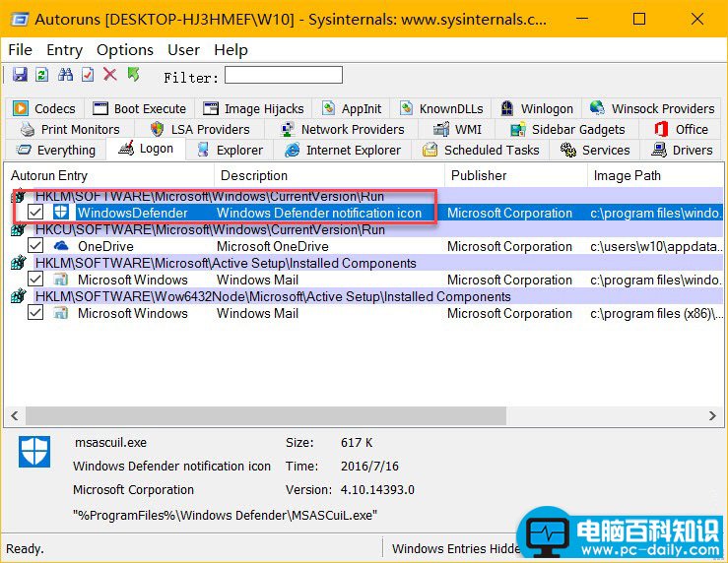Click the OneDrive cloud icon
728x563 pixels.
[61, 246]
